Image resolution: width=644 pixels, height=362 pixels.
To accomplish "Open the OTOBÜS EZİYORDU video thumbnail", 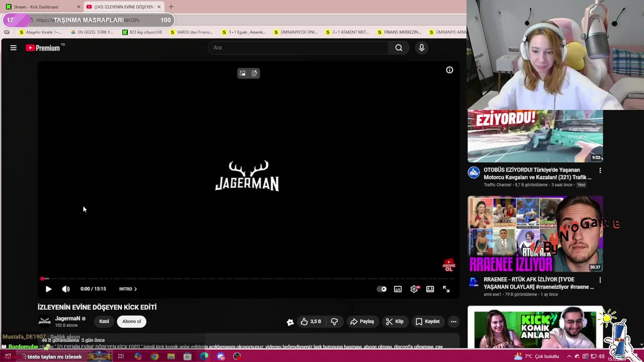I will coord(535,136).
